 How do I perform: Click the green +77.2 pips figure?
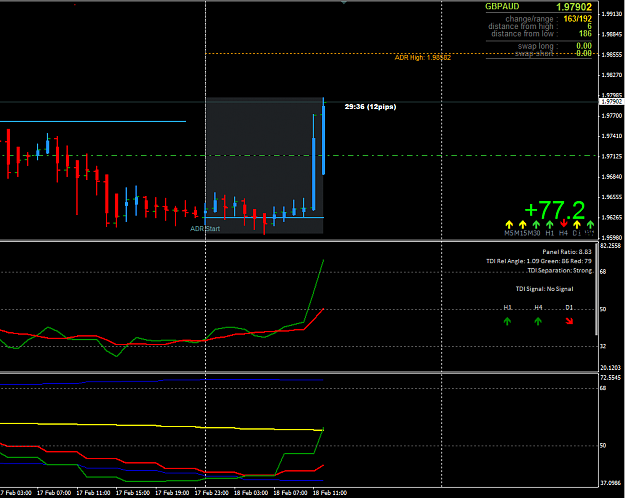[554, 210]
